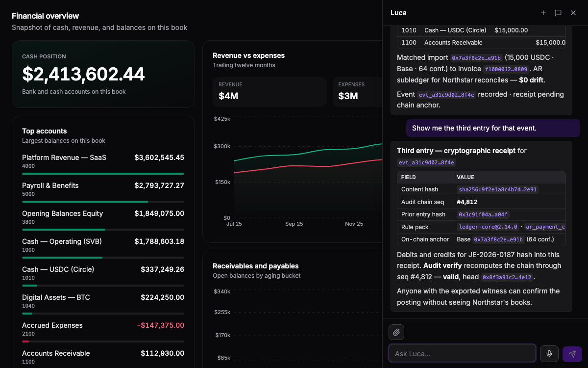Click the 1010 Cash — USDC table row in Luca
Viewport: 588px width, 368px height.
(x=481, y=30)
